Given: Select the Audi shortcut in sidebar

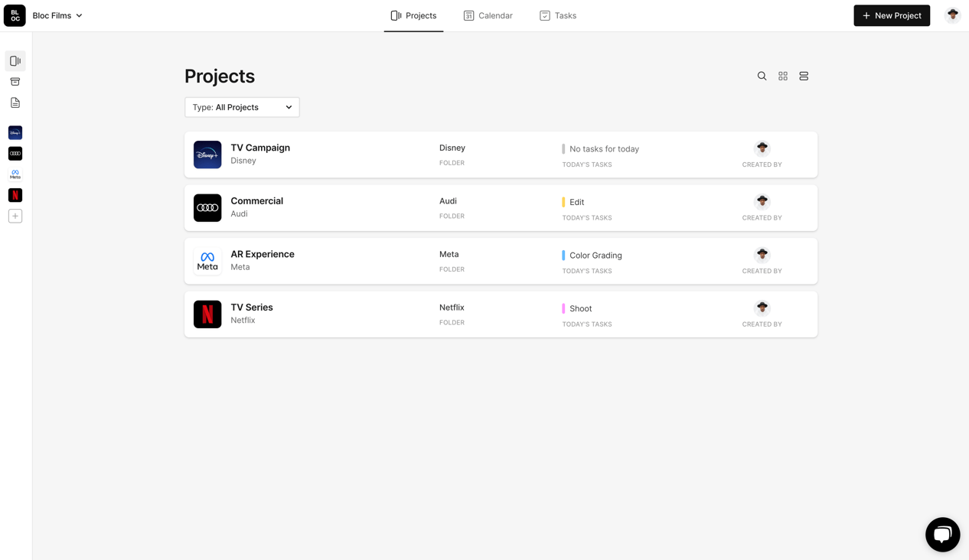Looking at the screenshot, I should [x=15, y=154].
